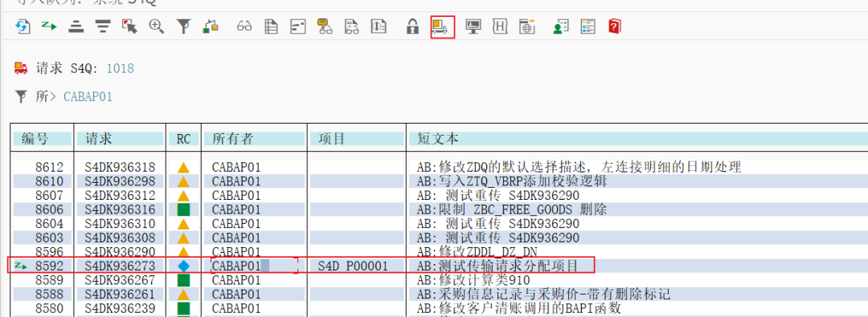
Task: Open the history H icon
Action: 500,26
